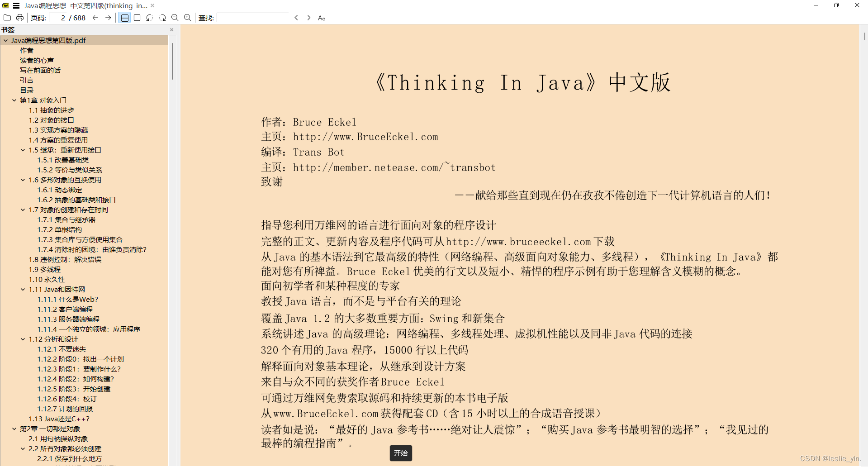Jump to 1.9 多线程
The width and height of the screenshot is (868, 467).
tap(45, 269)
